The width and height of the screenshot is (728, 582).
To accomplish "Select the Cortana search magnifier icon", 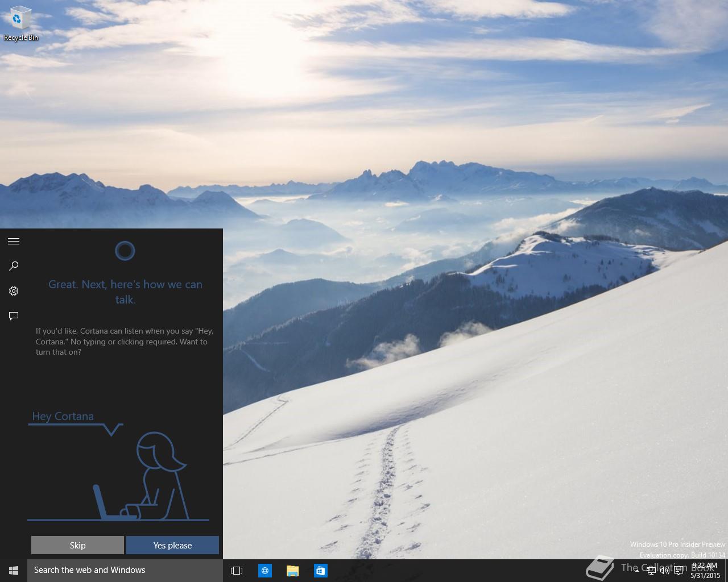I will coord(14,266).
